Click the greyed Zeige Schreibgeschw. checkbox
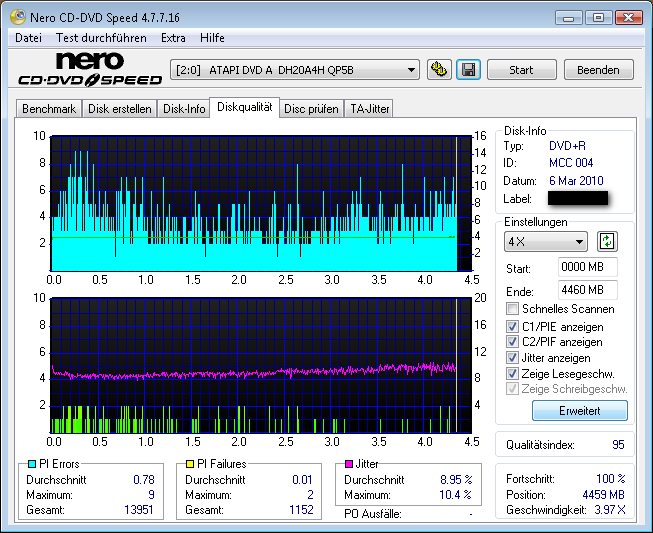 [x=512, y=389]
